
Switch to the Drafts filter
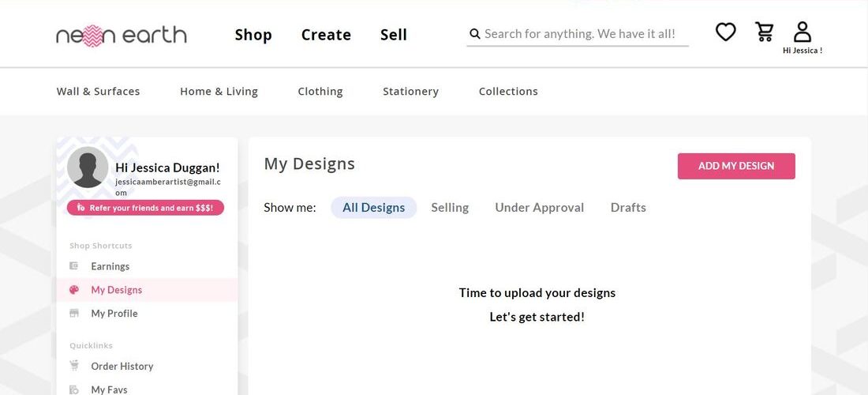(x=628, y=208)
